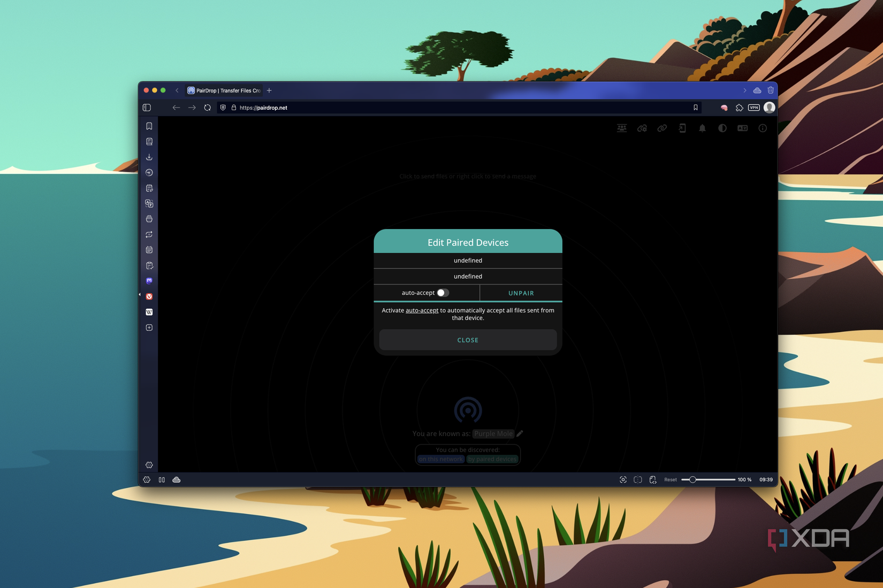Click the install app icon in PairDrop
This screenshot has height=588, width=883.
coord(682,128)
